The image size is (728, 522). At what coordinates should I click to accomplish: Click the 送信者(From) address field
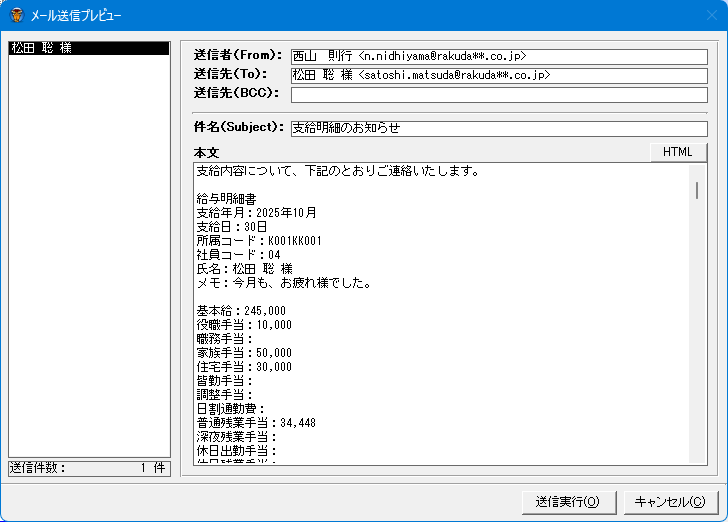498,56
